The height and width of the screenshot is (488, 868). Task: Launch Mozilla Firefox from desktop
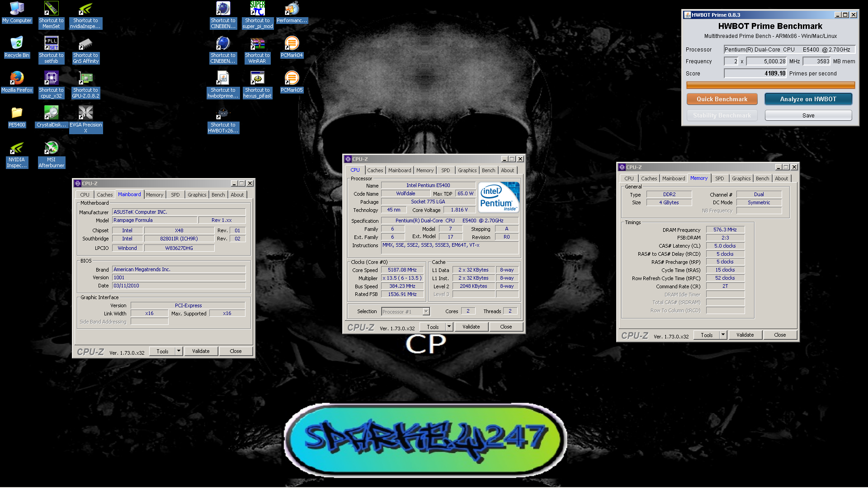click(17, 82)
